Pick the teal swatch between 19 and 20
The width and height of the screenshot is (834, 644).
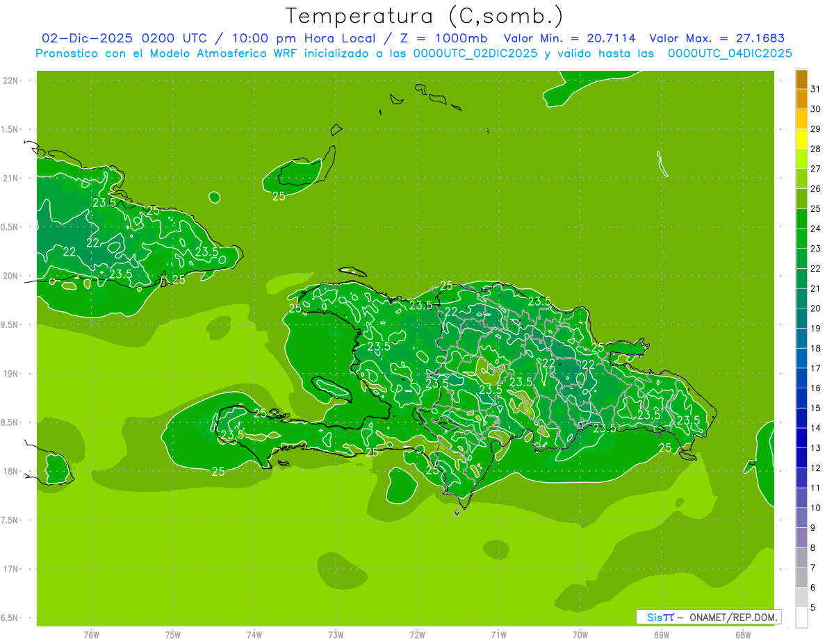(801, 318)
